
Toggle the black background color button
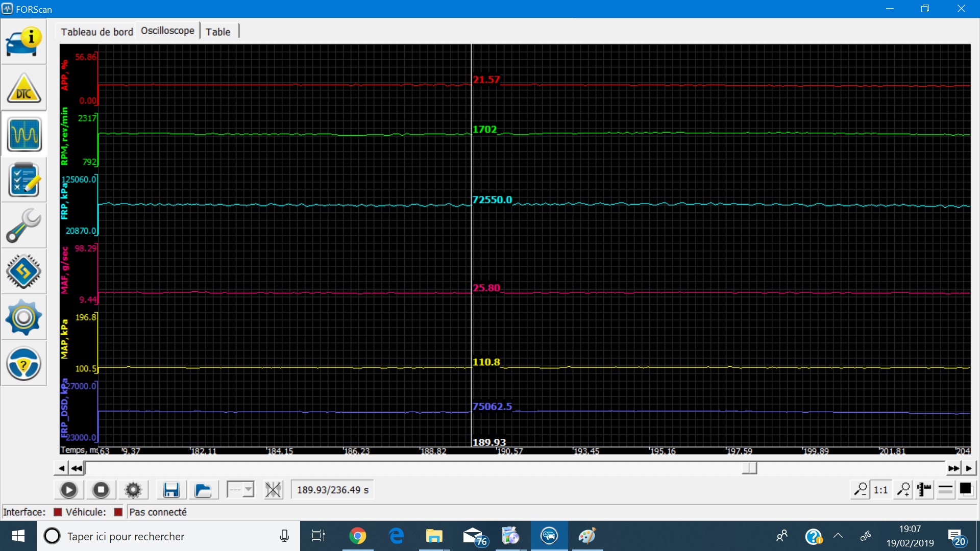[966, 490]
